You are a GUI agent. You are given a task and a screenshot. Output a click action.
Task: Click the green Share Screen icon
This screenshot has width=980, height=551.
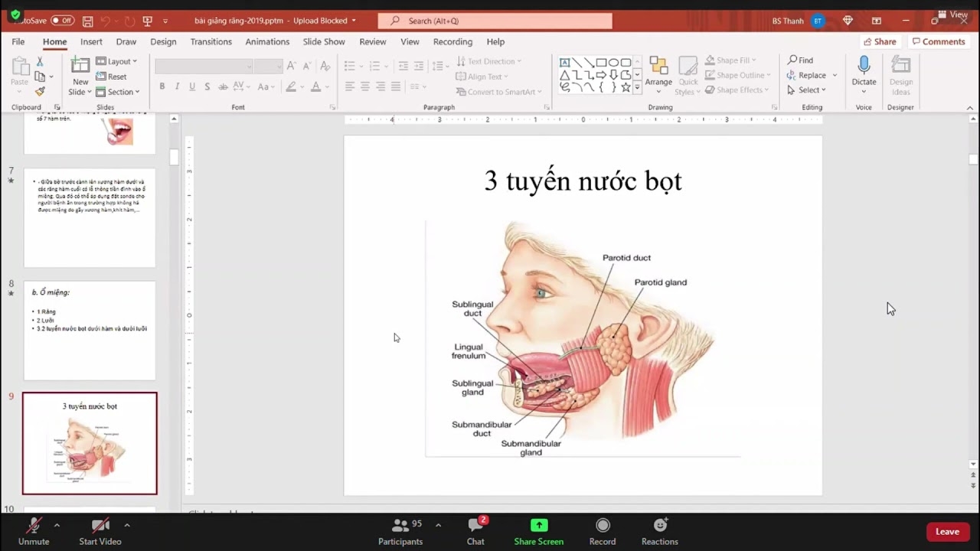539,526
